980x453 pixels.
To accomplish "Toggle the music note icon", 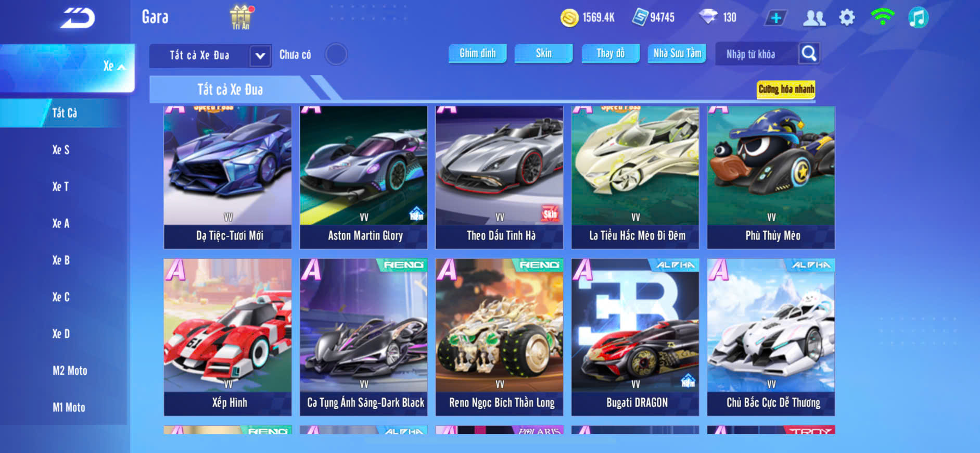I will [x=918, y=18].
